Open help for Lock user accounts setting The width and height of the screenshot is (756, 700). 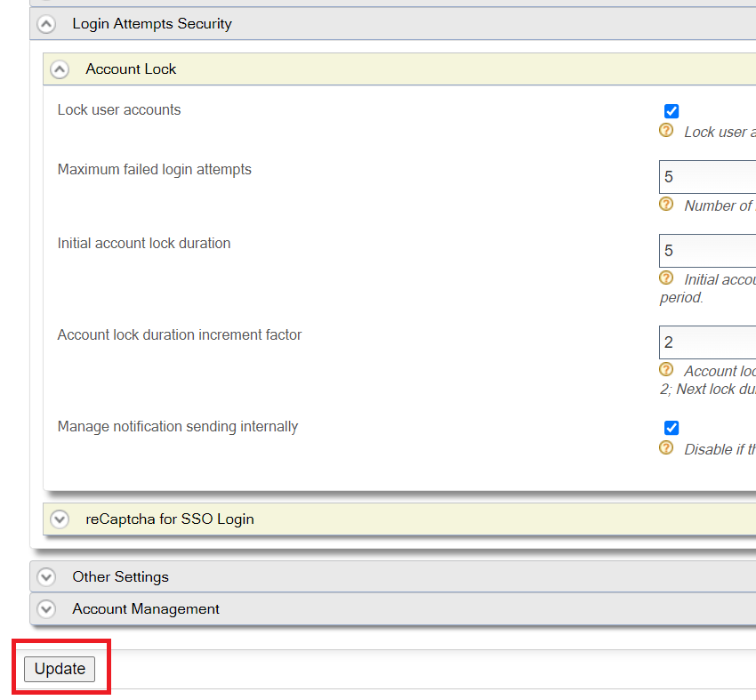click(666, 130)
